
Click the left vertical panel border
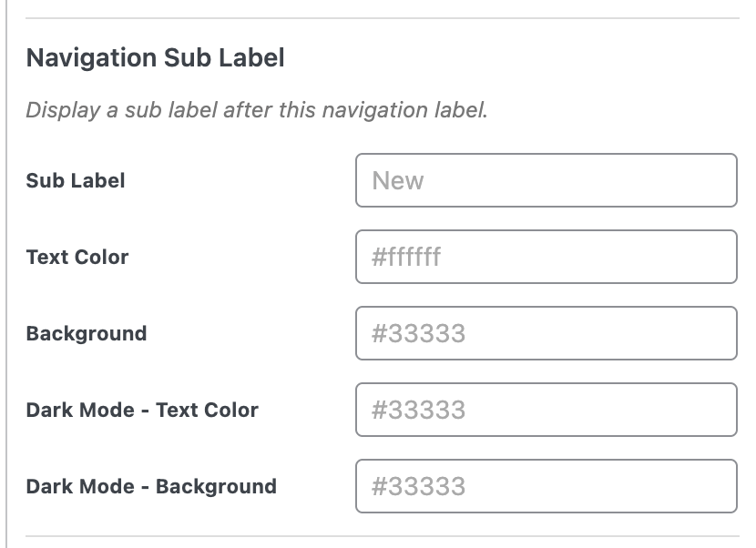pos(6,273)
